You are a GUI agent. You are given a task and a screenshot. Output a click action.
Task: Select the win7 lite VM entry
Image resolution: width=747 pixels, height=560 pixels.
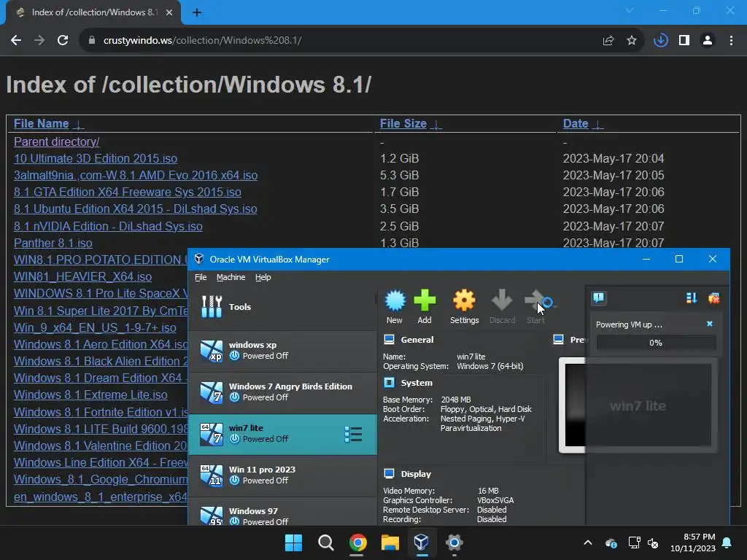click(x=282, y=435)
